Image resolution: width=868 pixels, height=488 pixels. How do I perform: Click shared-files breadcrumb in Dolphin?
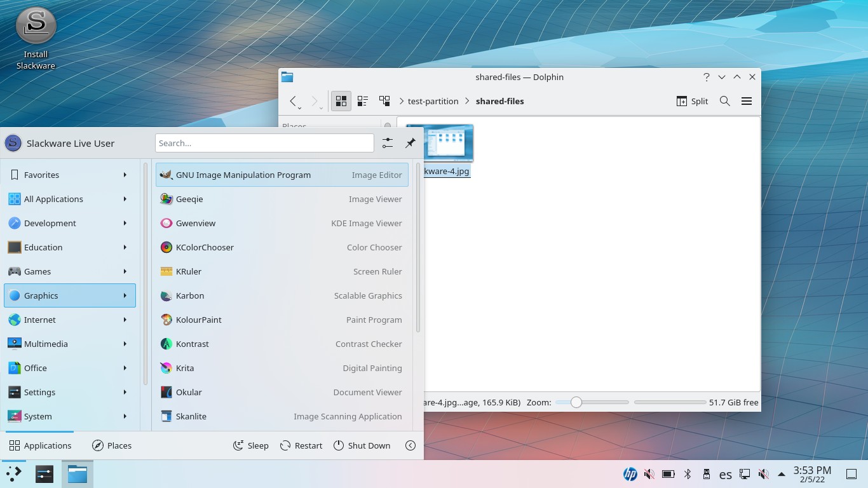click(499, 101)
